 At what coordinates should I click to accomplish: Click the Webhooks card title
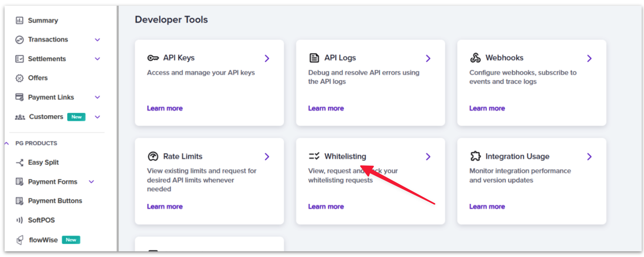point(504,58)
